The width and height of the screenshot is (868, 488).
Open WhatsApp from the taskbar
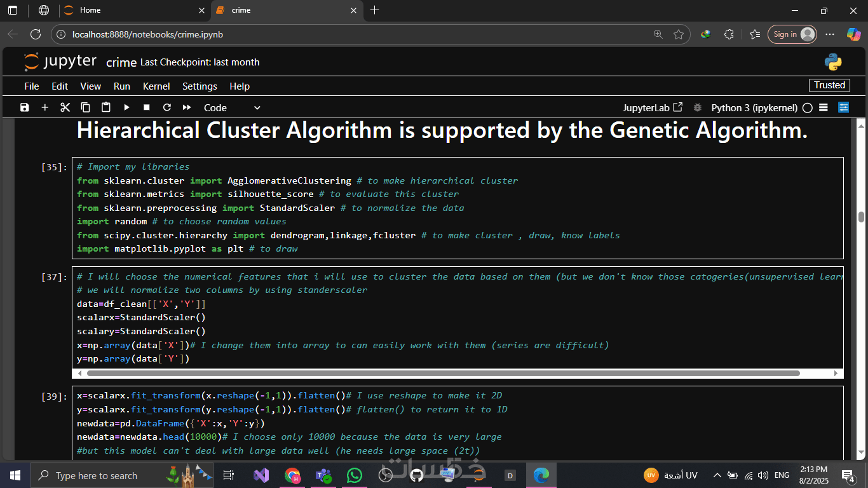coord(354,475)
